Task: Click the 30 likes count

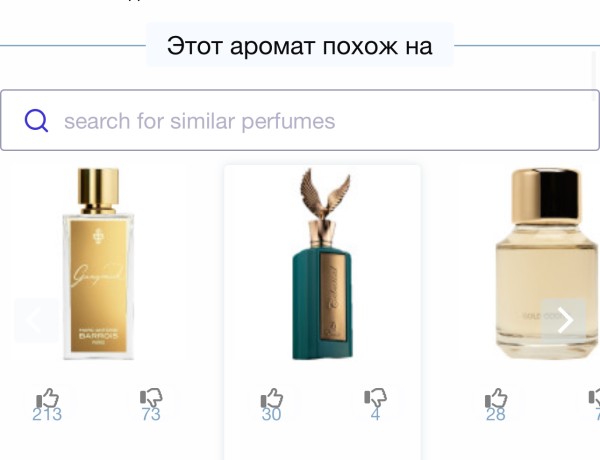Action: [271, 414]
